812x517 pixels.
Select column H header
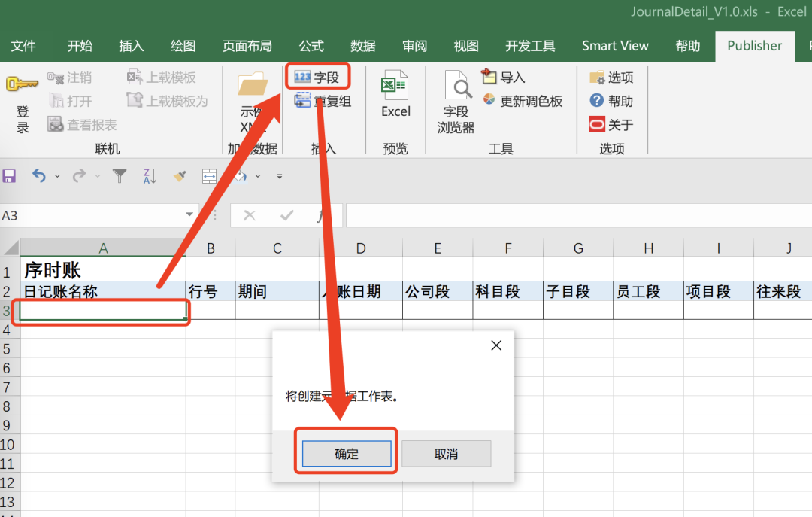[648, 248]
